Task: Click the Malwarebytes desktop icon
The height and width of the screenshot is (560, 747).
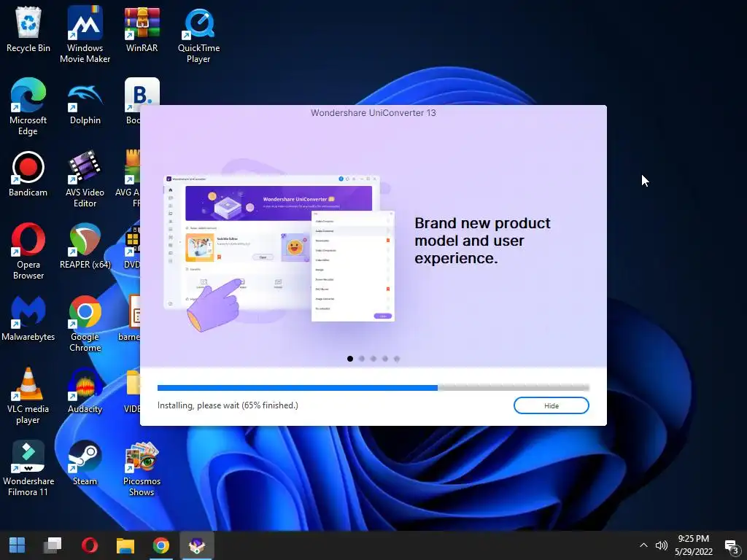Action: click(28, 319)
